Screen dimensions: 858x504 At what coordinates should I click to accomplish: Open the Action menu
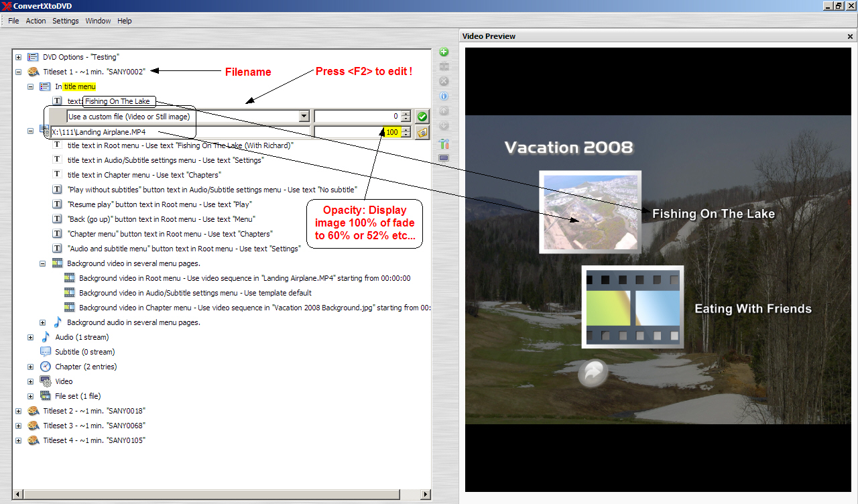(x=36, y=21)
